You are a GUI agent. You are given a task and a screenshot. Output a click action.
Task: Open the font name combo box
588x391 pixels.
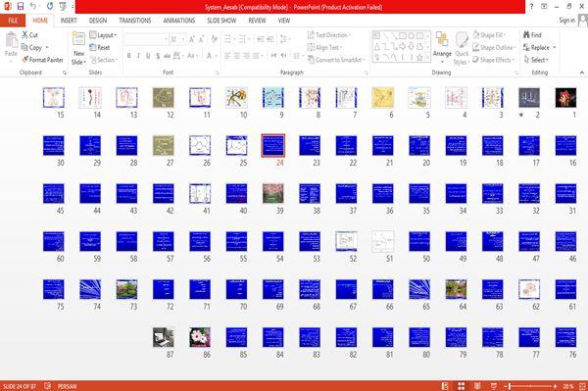(146, 39)
